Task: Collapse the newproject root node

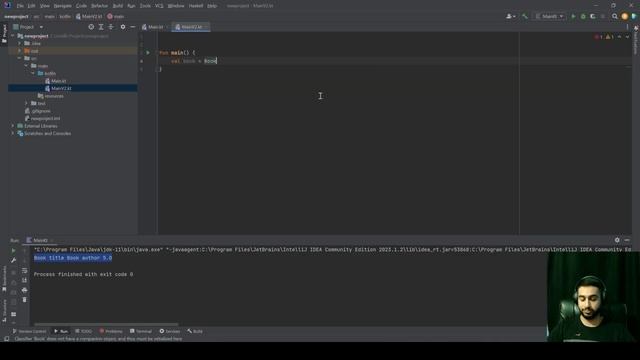Action: pyautogui.click(x=13, y=36)
